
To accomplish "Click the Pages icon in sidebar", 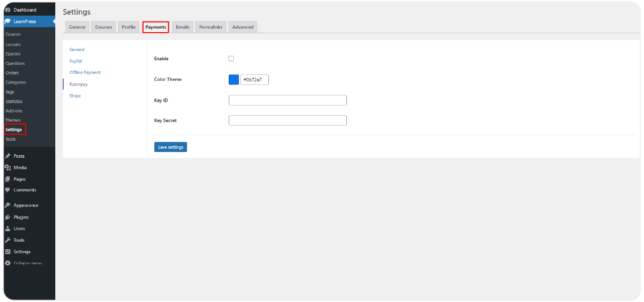I will pyautogui.click(x=8, y=179).
